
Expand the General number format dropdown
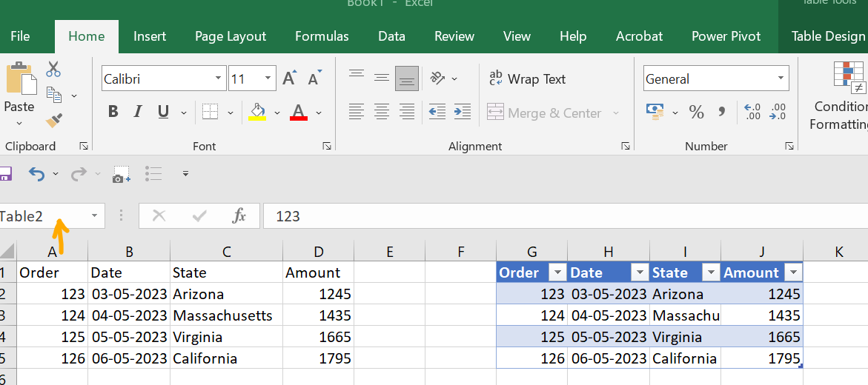coord(781,78)
